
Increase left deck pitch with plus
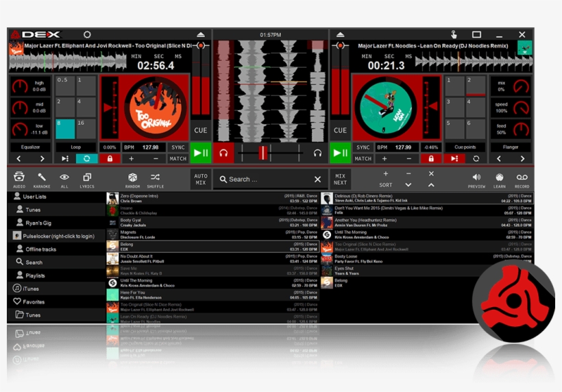tap(132, 158)
